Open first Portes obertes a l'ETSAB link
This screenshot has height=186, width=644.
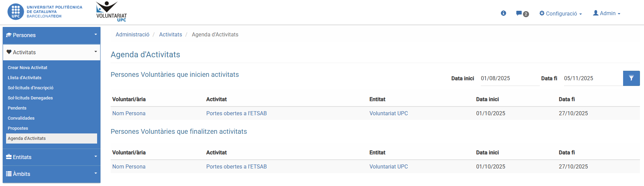tap(236, 113)
